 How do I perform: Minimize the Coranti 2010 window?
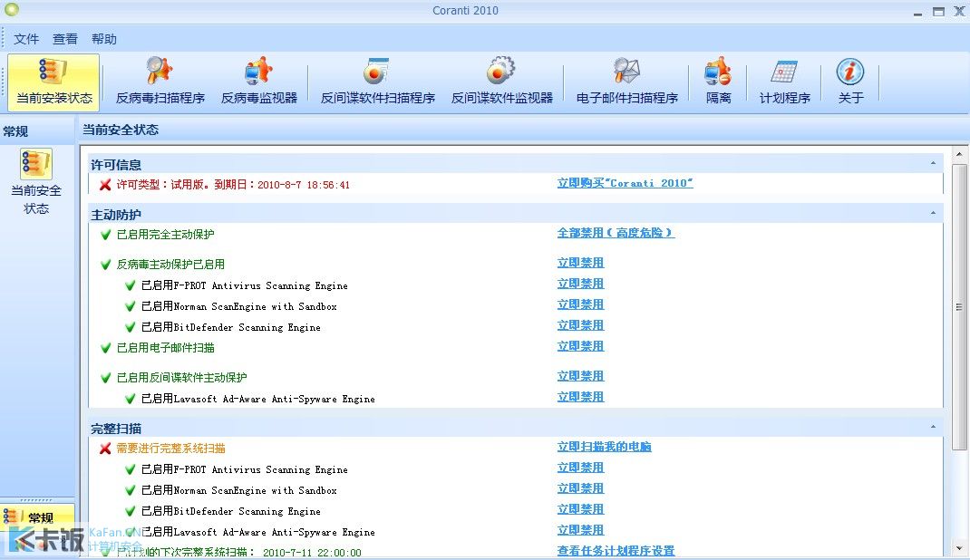coord(918,13)
